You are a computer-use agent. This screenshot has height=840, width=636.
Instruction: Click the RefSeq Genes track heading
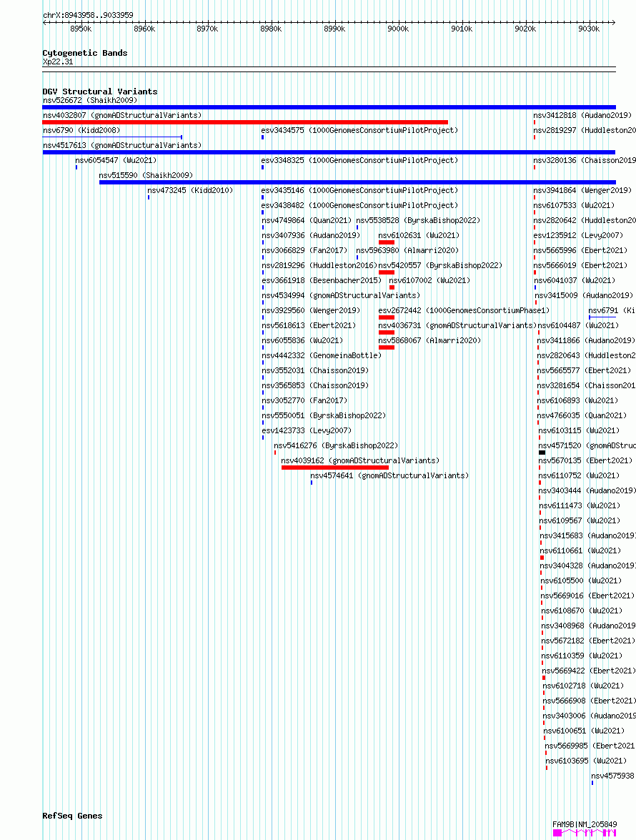[72, 816]
